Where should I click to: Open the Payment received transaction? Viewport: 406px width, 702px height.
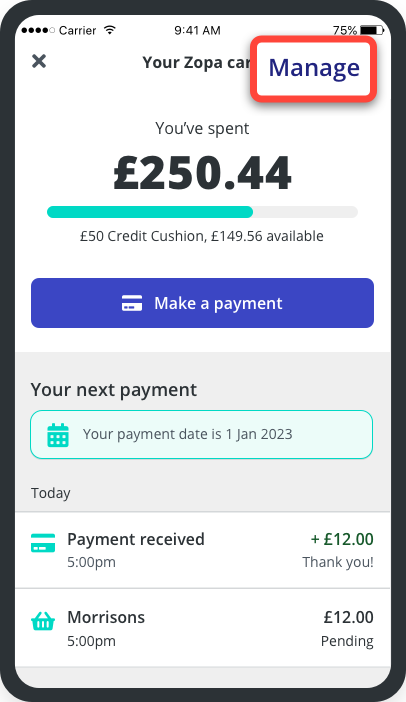pos(202,550)
